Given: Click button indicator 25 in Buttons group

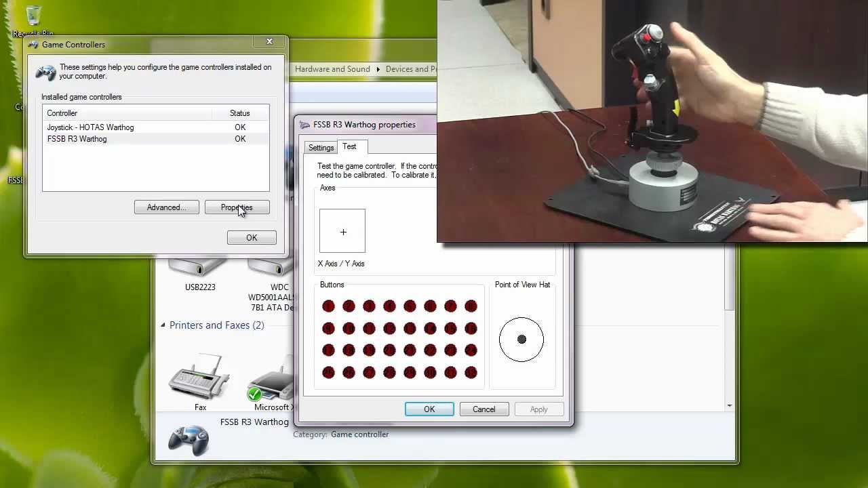Looking at the screenshot, I should click(328, 372).
